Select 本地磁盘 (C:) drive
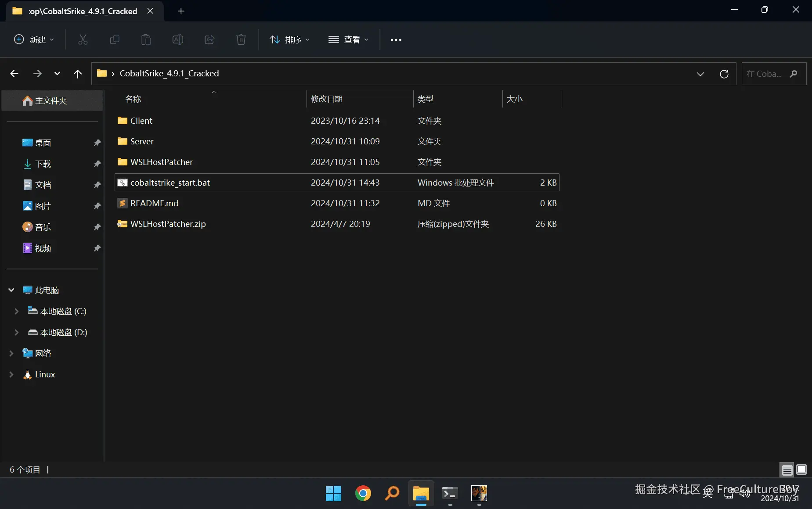The image size is (812, 509). click(x=63, y=311)
